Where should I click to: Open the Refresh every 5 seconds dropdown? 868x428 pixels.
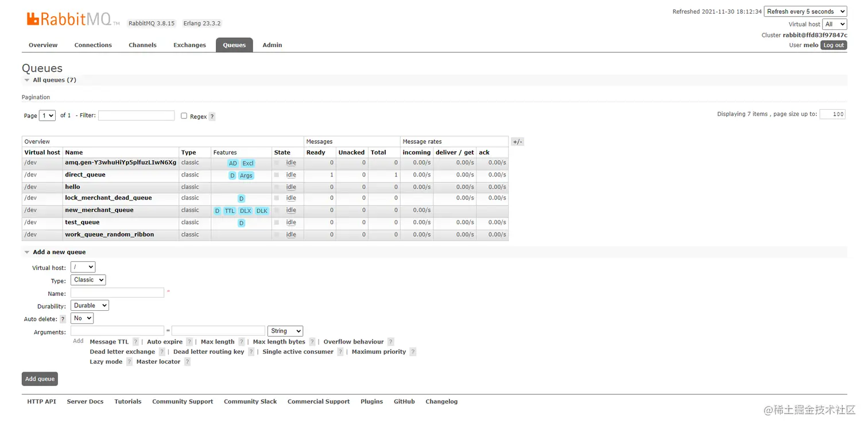[x=805, y=11]
